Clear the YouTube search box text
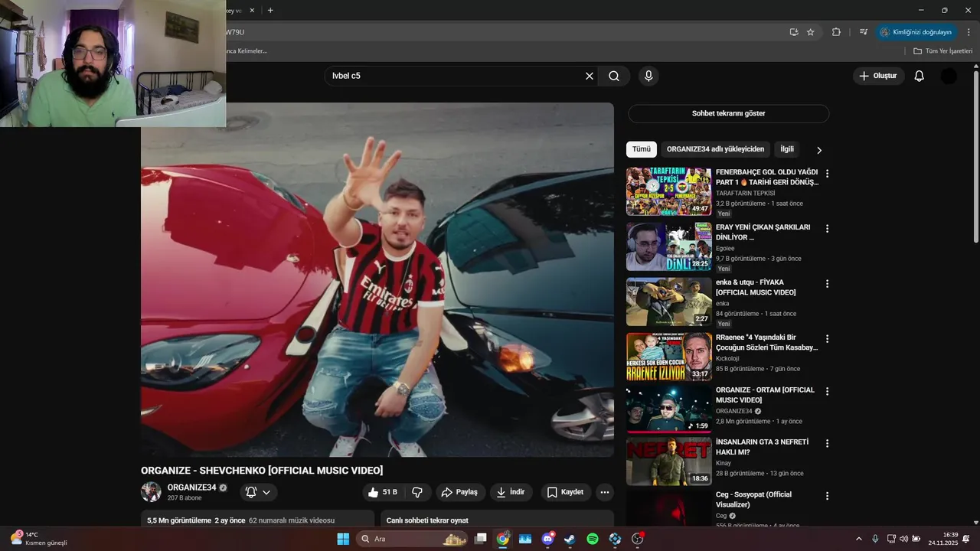 [x=590, y=76]
